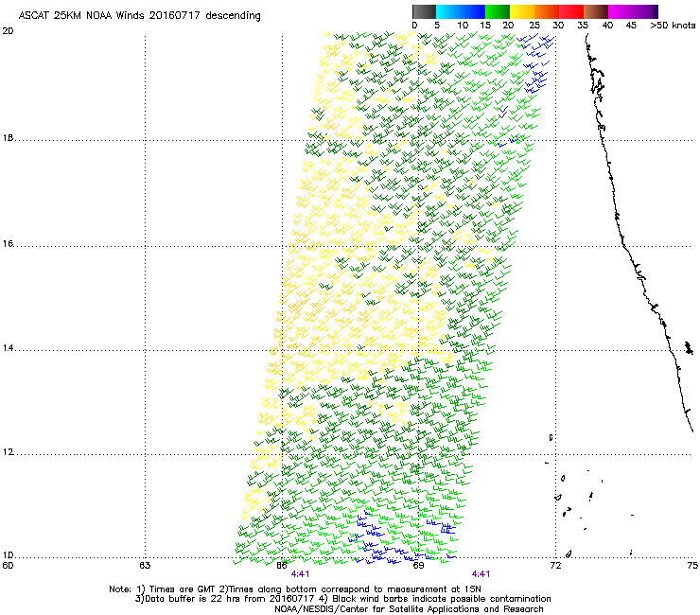The width and height of the screenshot is (700, 615).
Task: Click the latitude label '10'
Action: 8,555
